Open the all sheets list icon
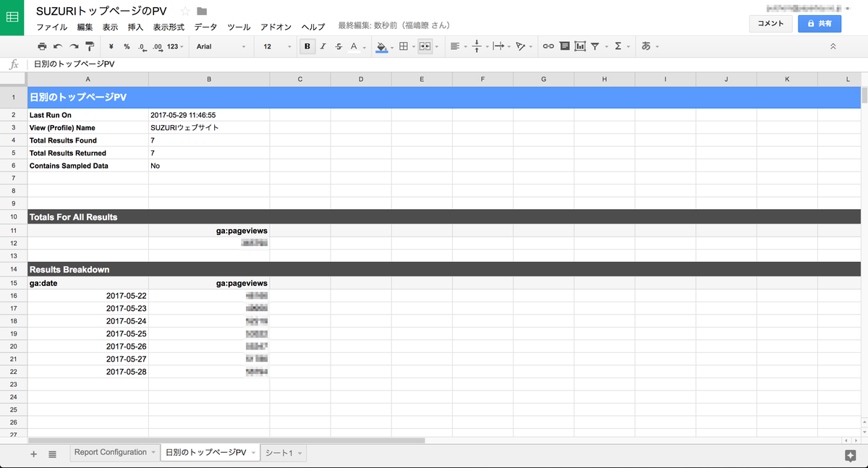This screenshot has height=468, width=868. (x=53, y=454)
